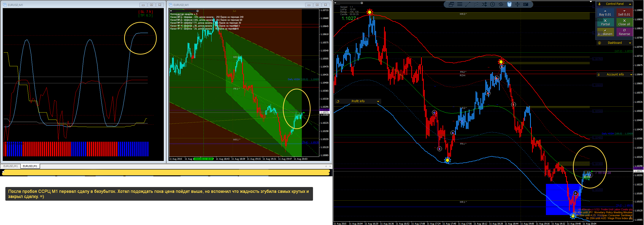The width and height of the screenshot is (644, 225).
Task: Click the Reverse button
Action: (624, 32)
